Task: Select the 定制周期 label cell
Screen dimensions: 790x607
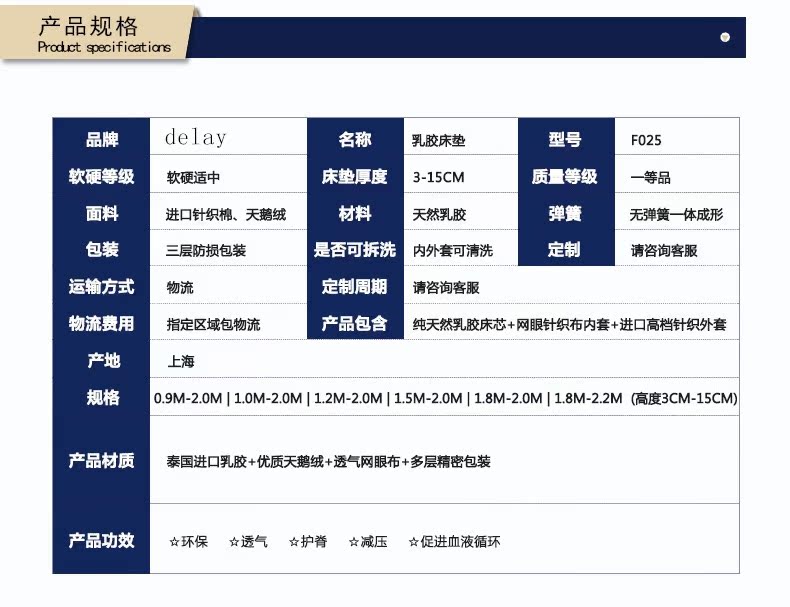Action: [x=355, y=285]
